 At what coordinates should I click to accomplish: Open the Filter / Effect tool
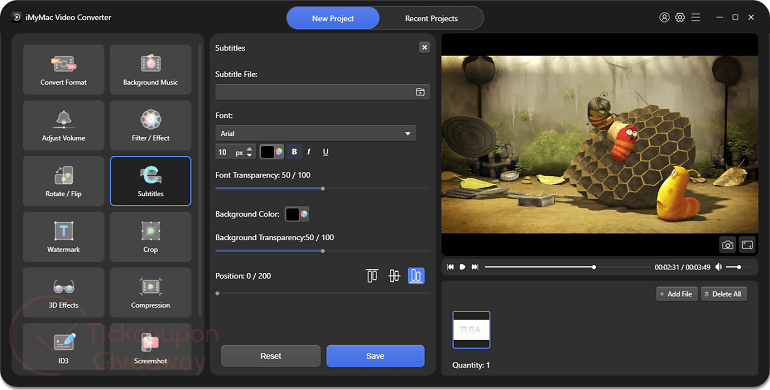(150, 125)
